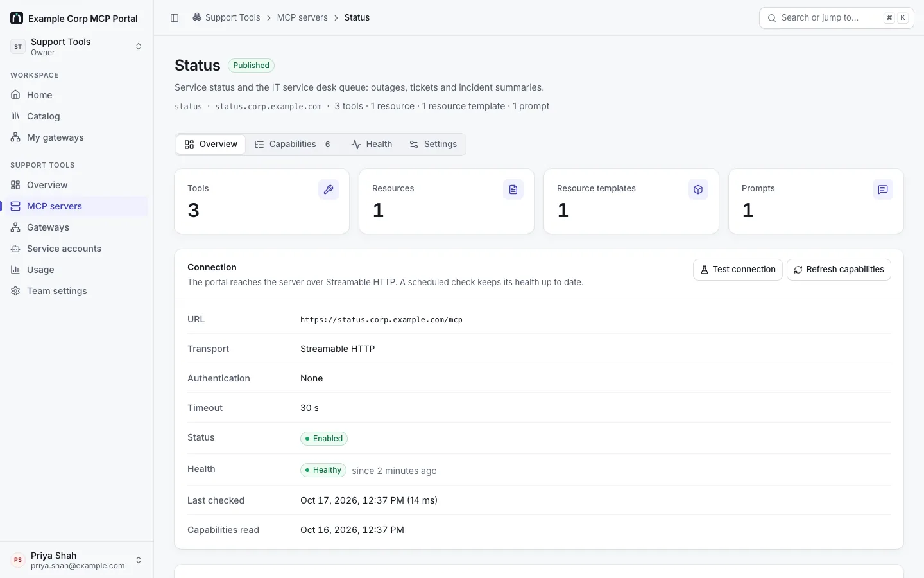924x578 pixels.
Task: Click the URL https://status.corp.example.com/mcp
Action: (381, 320)
